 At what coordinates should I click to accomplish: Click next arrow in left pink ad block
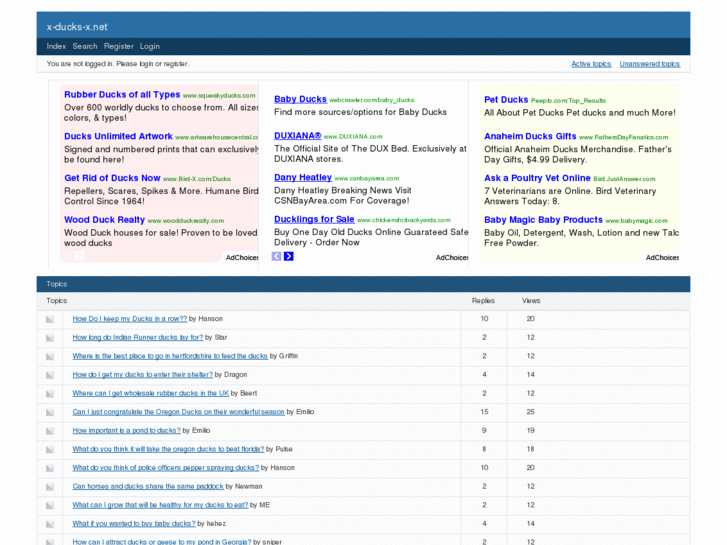point(79,256)
